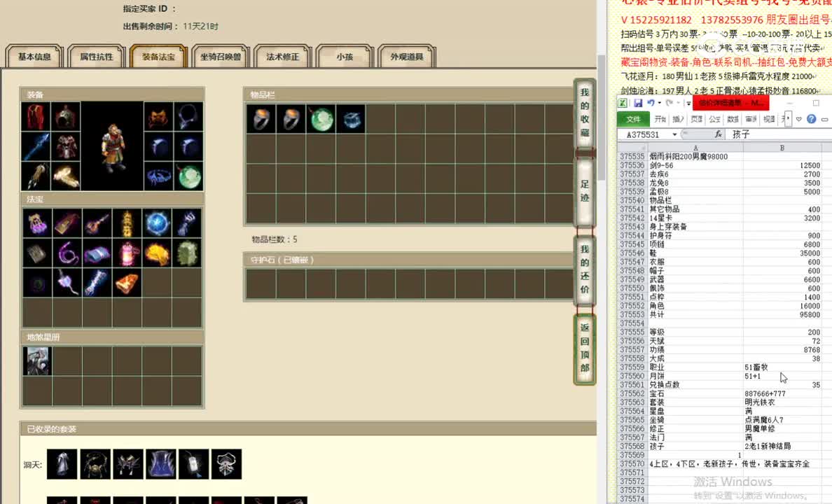
Task: Select the orange triangular talisman icon
Action: click(x=127, y=283)
